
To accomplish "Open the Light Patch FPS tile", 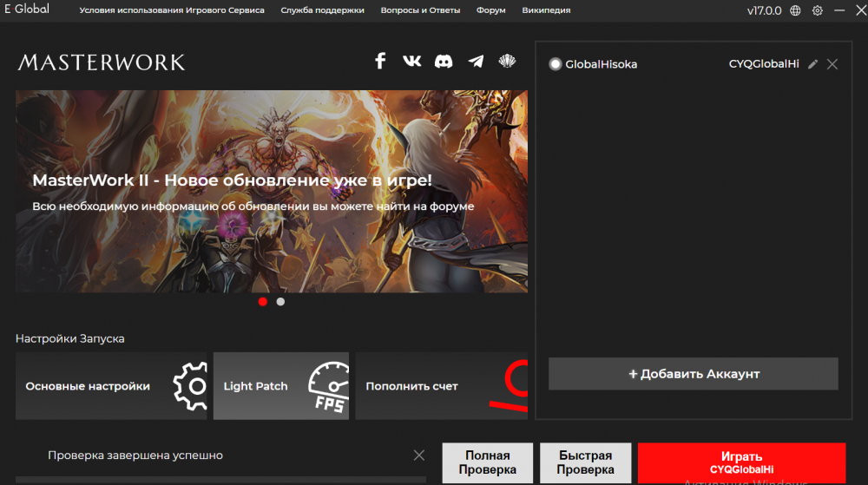I will (281, 386).
